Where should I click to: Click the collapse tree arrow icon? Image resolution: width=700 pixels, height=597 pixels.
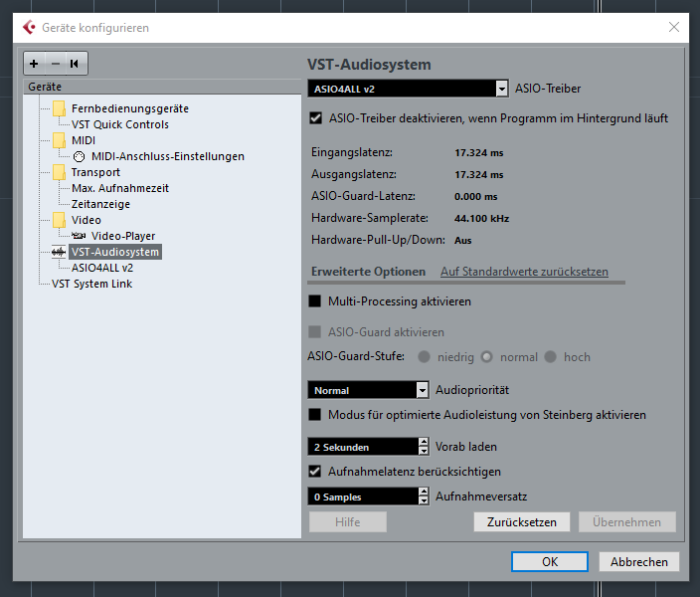(x=75, y=64)
